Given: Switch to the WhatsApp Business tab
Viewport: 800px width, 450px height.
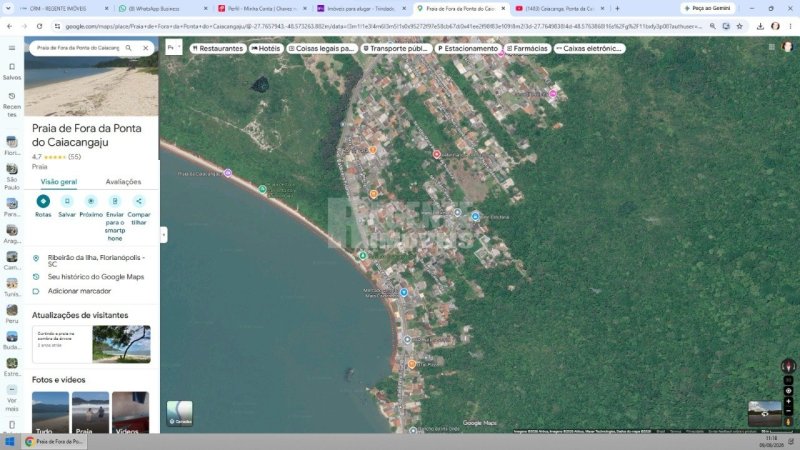Looking at the screenshot, I should pos(162,9).
